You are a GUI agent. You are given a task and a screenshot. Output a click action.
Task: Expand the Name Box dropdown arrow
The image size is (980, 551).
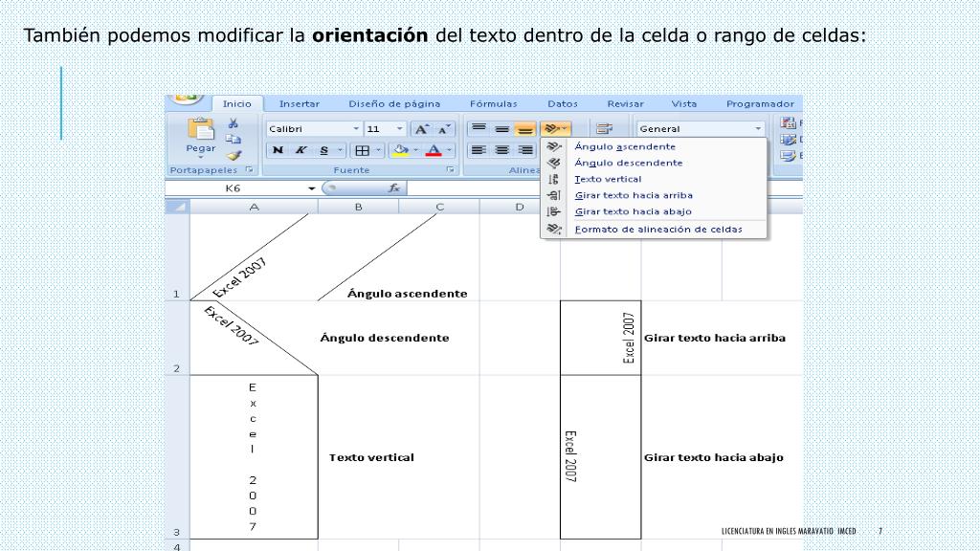click(x=311, y=188)
